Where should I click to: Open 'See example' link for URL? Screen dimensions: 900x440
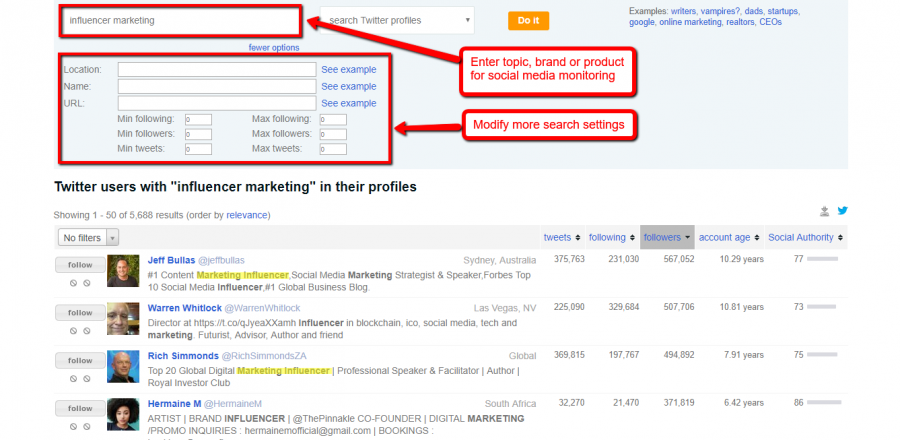349,103
